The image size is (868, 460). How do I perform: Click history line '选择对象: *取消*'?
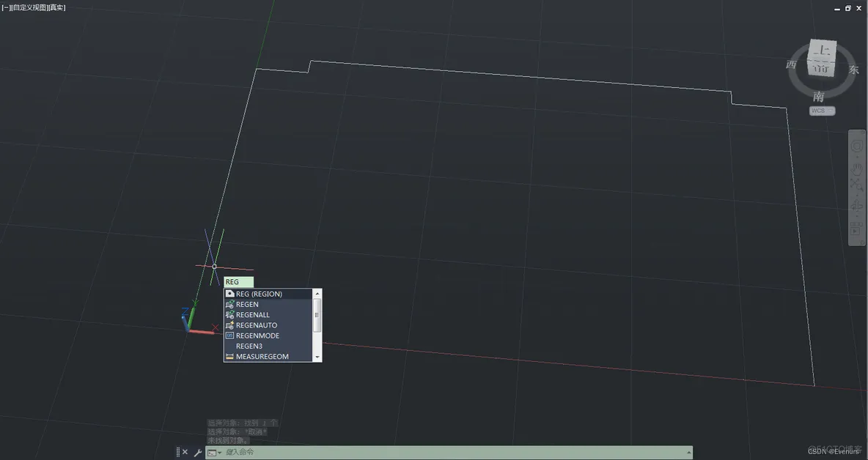(x=237, y=432)
